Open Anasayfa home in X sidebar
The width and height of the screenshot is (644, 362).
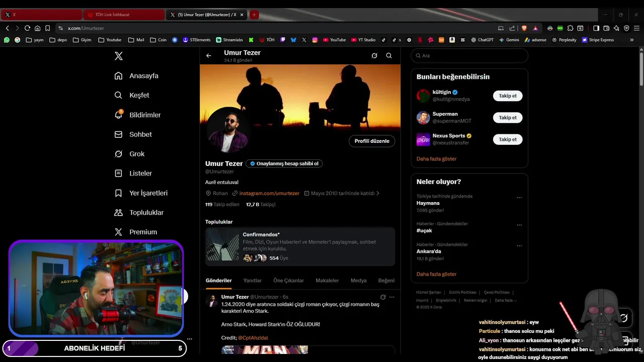(x=136, y=76)
